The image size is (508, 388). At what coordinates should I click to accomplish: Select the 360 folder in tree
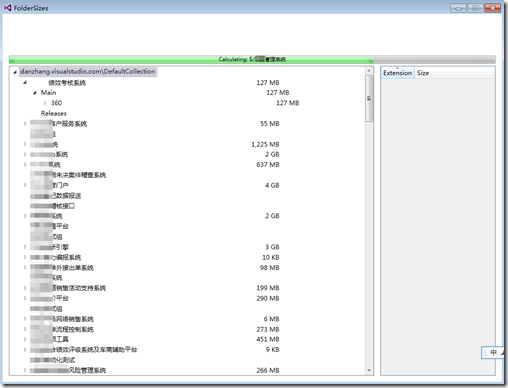pos(56,103)
